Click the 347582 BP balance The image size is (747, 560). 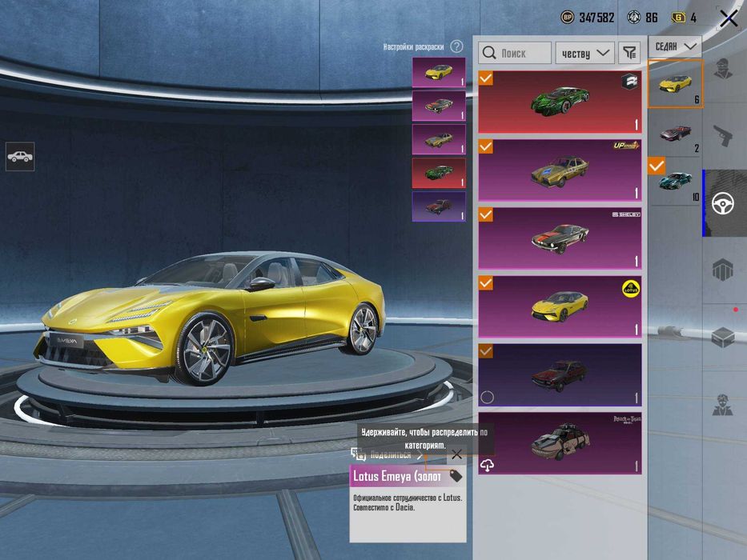pos(596,18)
